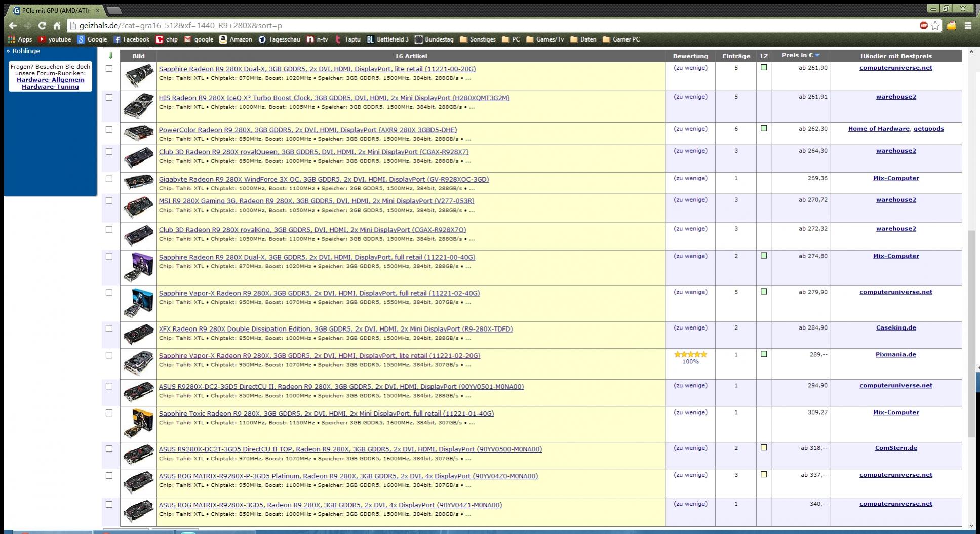Open the Bundestag bookmark
Image resolution: width=980 pixels, height=534 pixels.
pyautogui.click(x=434, y=39)
